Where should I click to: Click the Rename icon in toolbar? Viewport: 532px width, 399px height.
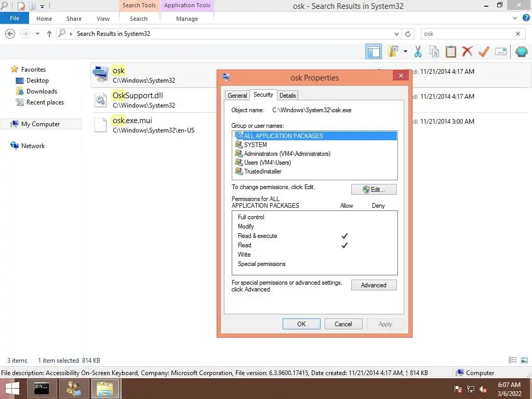pyautogui.click(x=501, y=51)
